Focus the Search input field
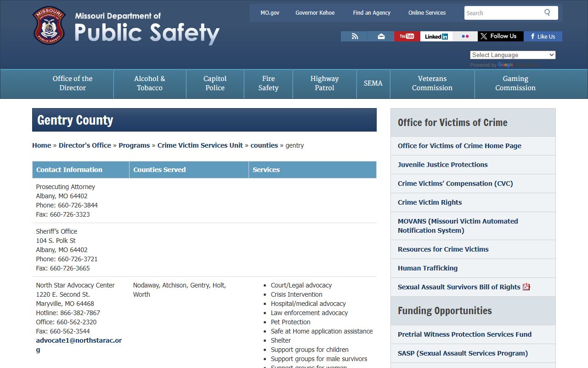Viewport: 588px width, 368px height. pyautogui.click(x=503, y=13)
